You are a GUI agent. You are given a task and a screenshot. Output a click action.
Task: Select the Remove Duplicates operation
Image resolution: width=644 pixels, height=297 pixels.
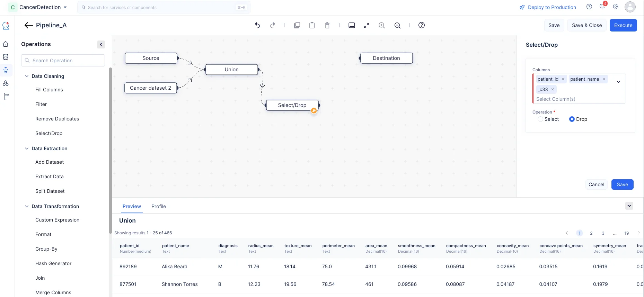[57, 119]
